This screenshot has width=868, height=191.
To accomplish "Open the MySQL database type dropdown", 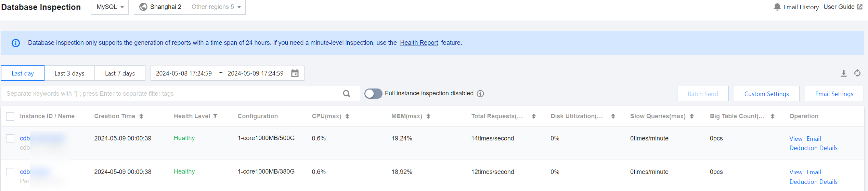I will coord(110,7).
